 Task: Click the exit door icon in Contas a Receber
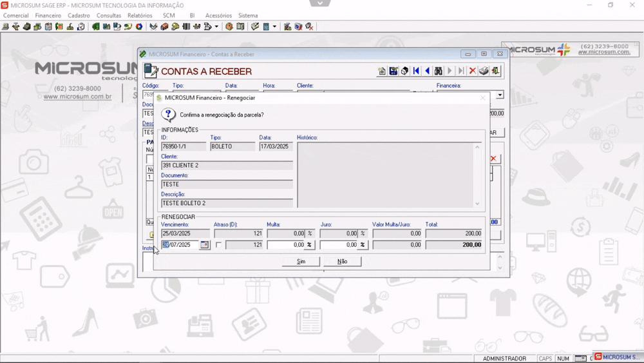click(495, 72)
